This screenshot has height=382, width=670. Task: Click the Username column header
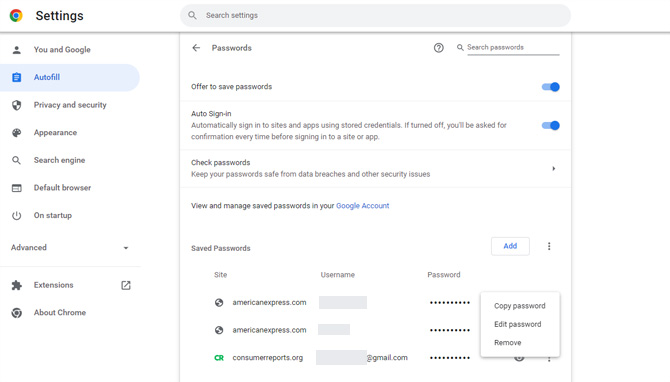(338, 275)
